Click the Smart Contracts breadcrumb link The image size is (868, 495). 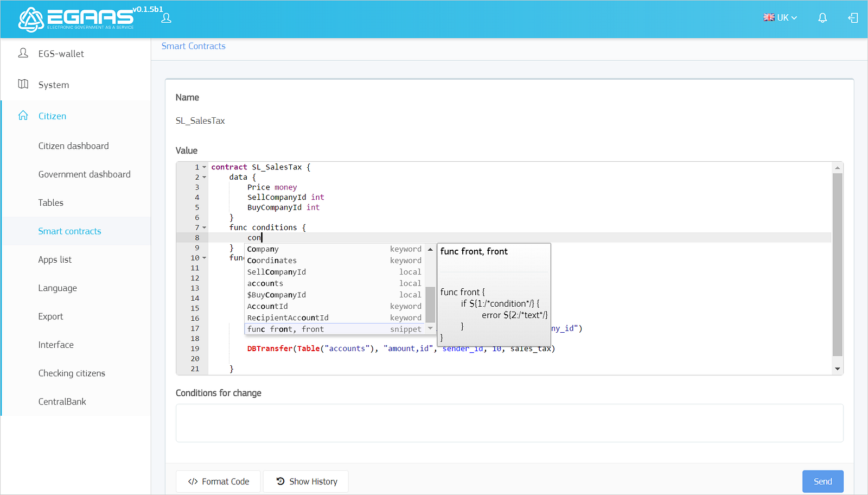coord(193,46)
